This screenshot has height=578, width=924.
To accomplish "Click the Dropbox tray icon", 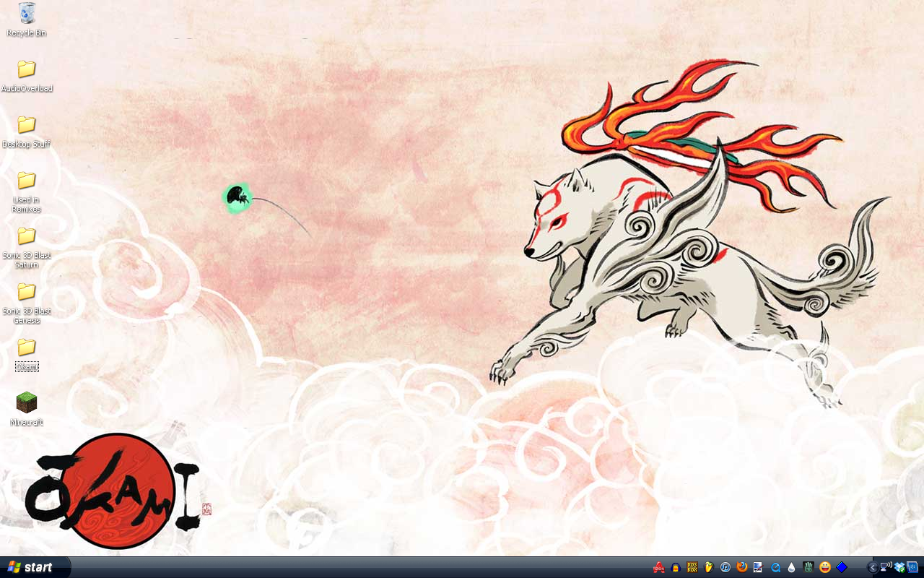I will point(900,567).
